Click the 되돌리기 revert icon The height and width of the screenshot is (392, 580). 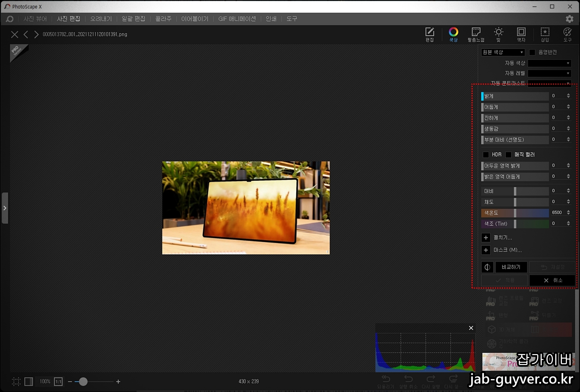point(386,381)
